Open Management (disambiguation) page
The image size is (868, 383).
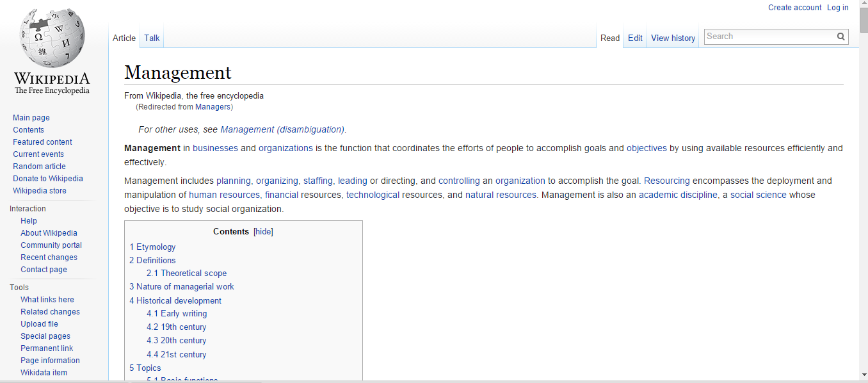click(282, 129)
